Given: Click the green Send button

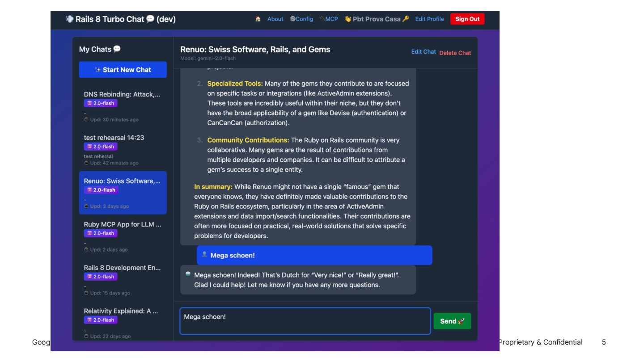Looking at the screenshot, I should pos(452,321).
